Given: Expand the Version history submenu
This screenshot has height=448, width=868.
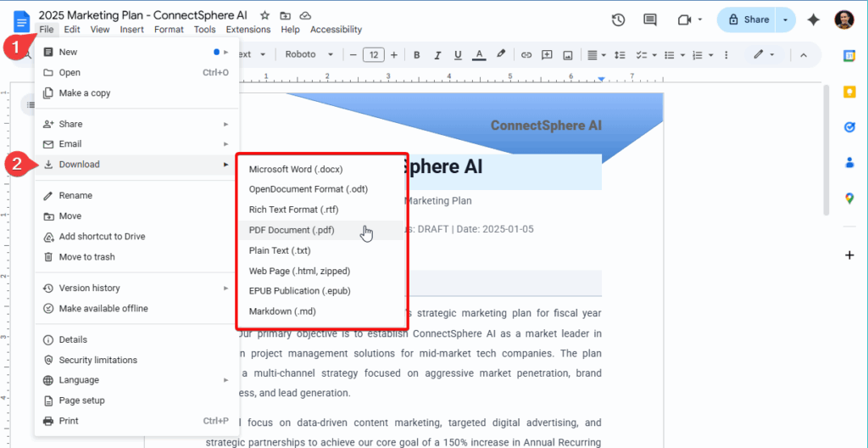Looking at the screenshot, I should (x=136, y=288).
